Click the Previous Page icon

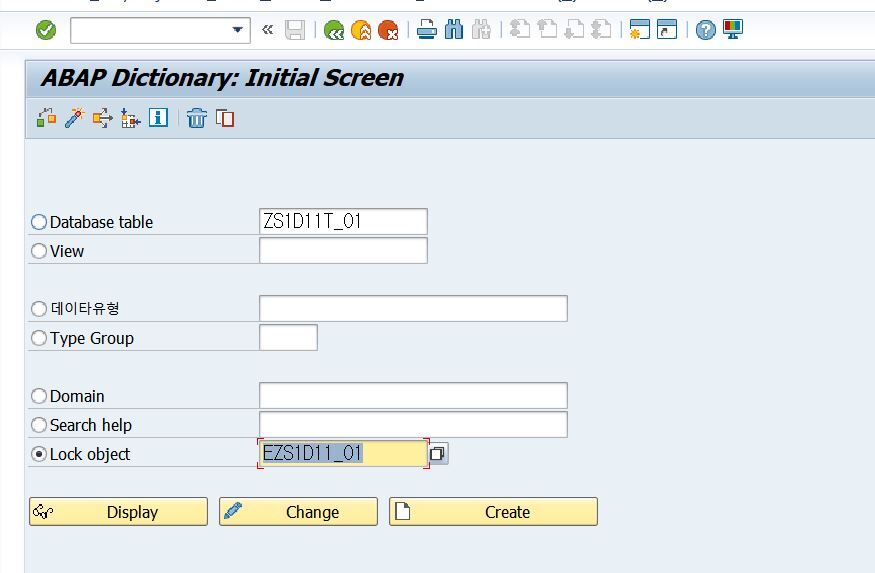point(547,30)
